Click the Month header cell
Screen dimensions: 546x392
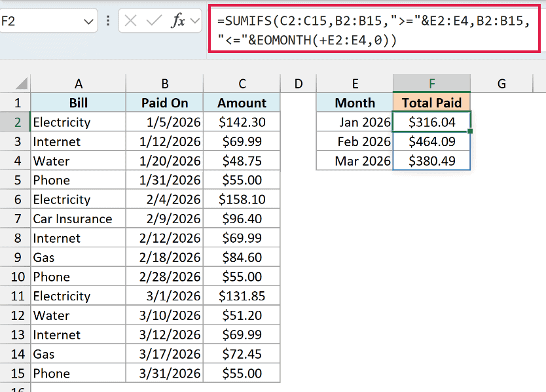tap(355, 102)
